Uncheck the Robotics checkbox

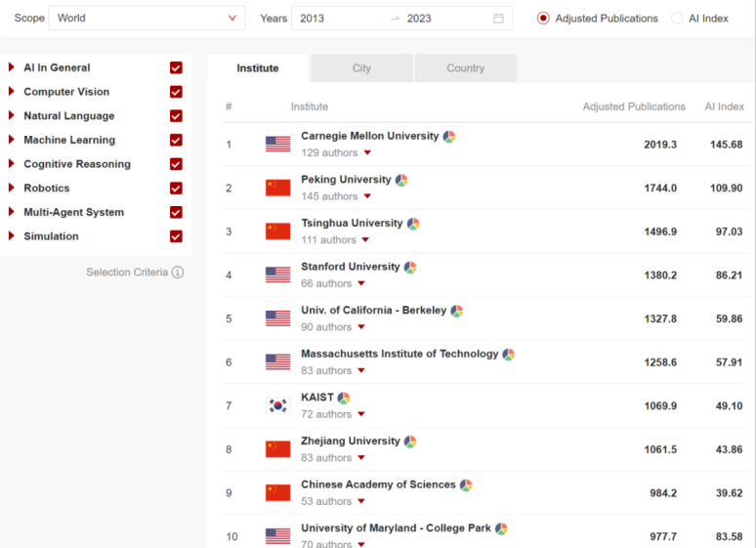tap(176, 189)
